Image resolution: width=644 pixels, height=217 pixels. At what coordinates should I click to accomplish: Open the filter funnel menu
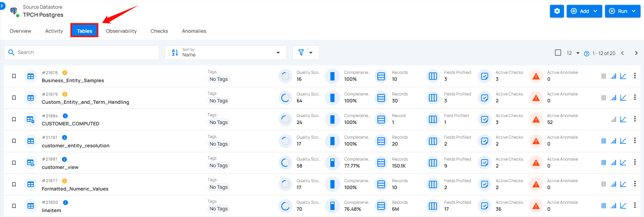[306, 53]
